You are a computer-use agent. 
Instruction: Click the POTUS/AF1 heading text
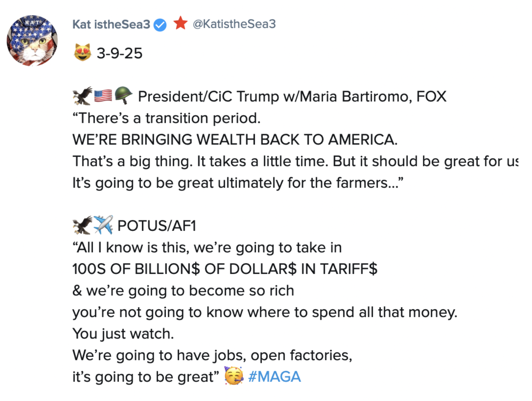[157, 226]
